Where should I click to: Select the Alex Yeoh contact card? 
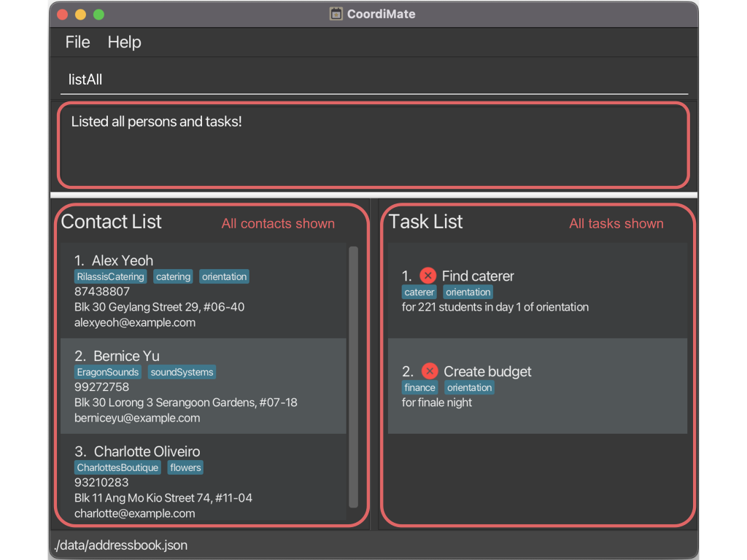[x=203, y=291]
